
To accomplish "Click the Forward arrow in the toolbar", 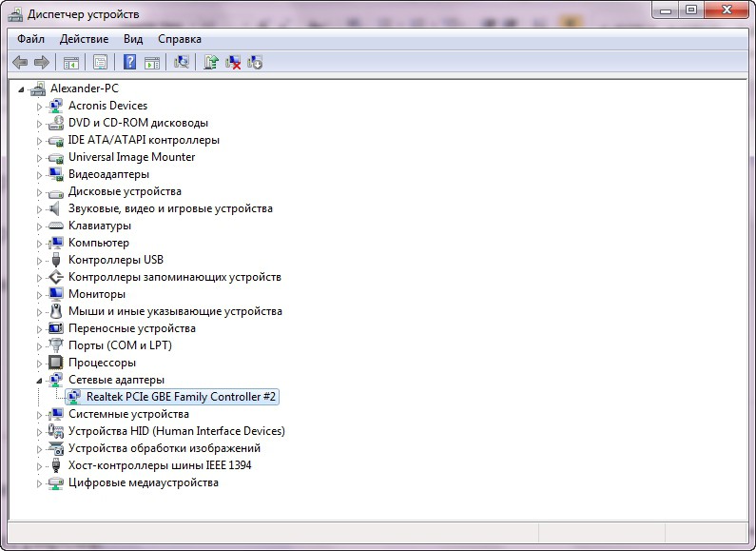I will click(x=41, y=63).
